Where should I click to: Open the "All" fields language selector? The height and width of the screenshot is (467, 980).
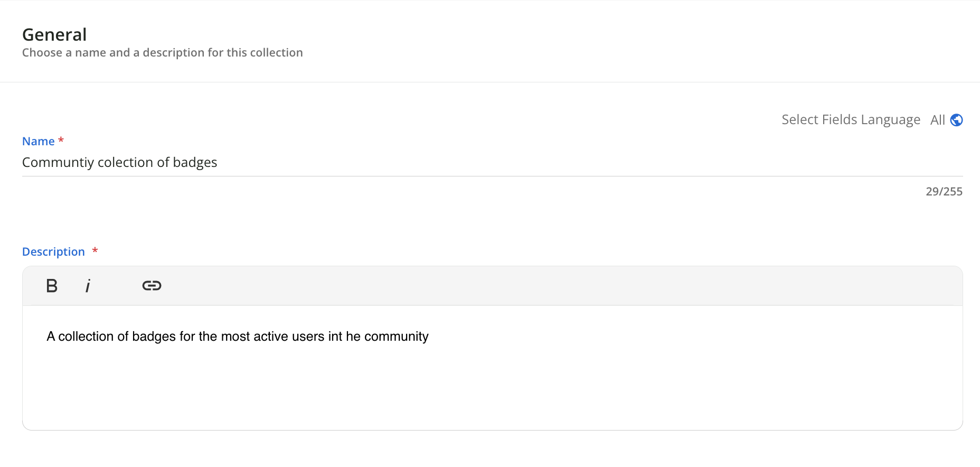click(x=937, y=120)
